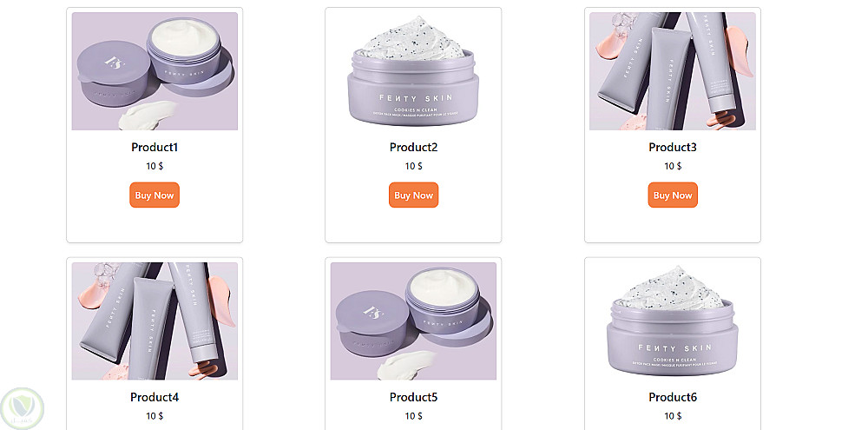Click Buy Now under Product2
This screenshot has height=430, width=868.
coord(413,195)
